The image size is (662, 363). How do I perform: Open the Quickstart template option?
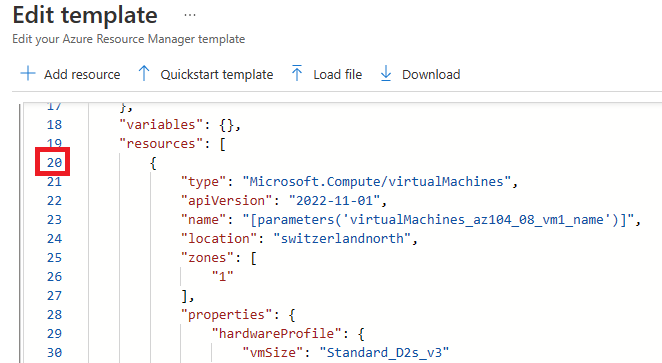(217, 74)
